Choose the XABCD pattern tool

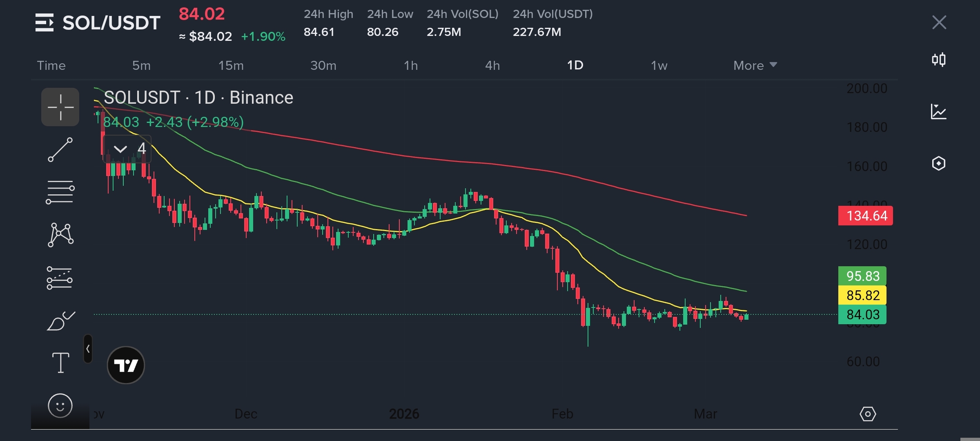[x=60, y=235]
